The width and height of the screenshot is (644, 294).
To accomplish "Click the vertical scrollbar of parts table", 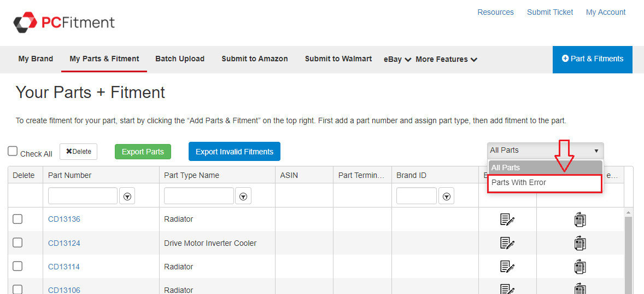I will (628, 252).
